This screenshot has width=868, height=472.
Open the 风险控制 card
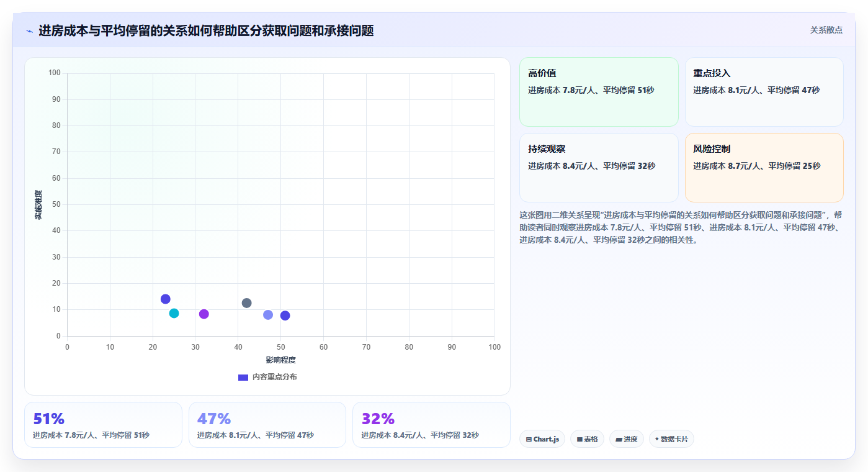[x=764, y=168]
